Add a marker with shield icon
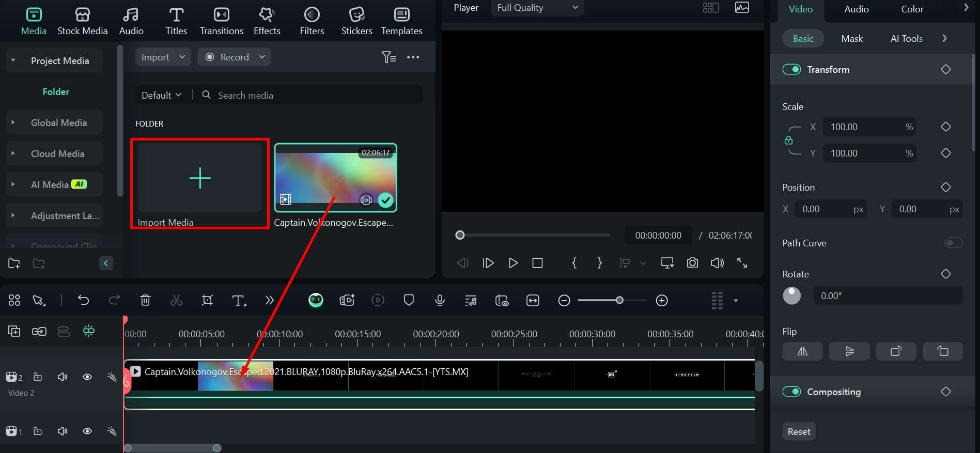The height and width of the screenshot is (453, 980). coord(409,300)
